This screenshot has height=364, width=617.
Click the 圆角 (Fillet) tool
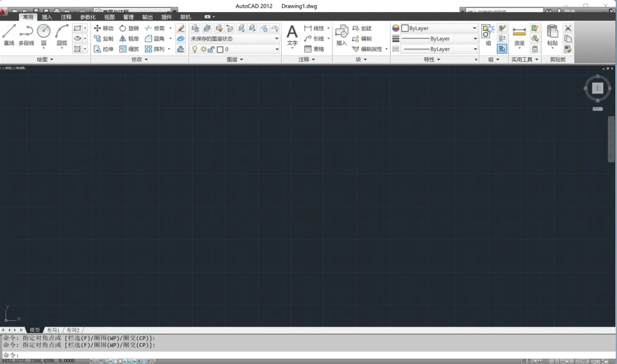click(x=155, y=38)
